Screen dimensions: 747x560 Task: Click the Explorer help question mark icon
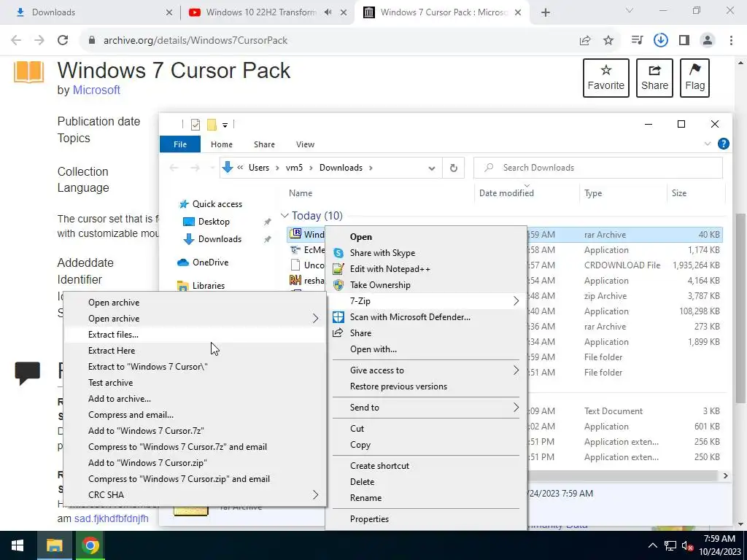[x=723, y=144]
